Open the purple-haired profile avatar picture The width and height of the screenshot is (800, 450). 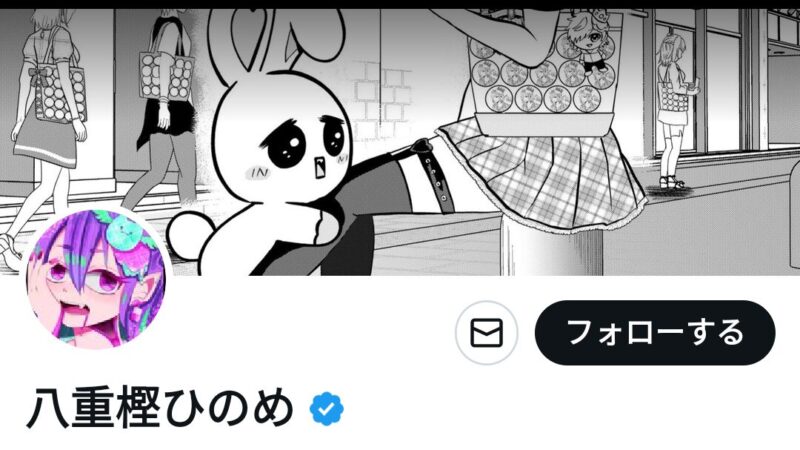pos(96,280)
